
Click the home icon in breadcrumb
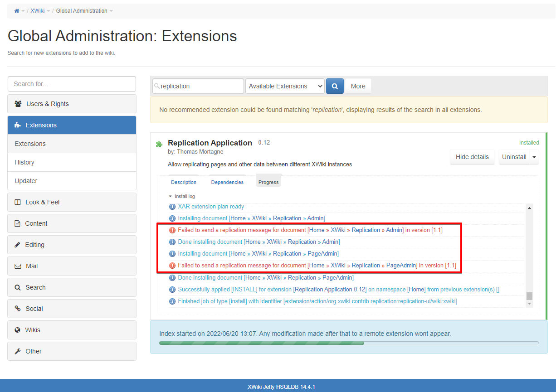coord(17,11)
